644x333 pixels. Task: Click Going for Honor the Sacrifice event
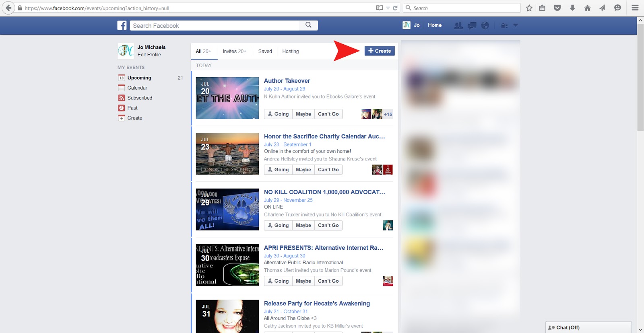tap(278, 170)
